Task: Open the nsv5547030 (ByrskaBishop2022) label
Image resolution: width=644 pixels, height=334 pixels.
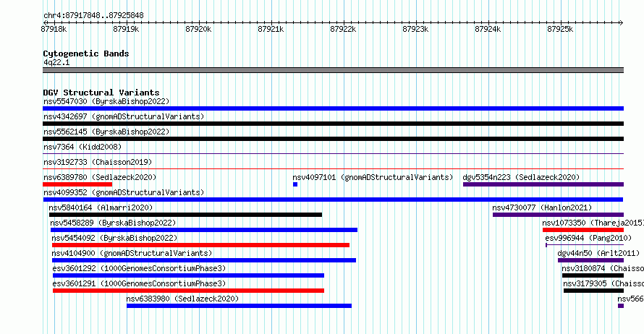Action: tap(106, 101)
